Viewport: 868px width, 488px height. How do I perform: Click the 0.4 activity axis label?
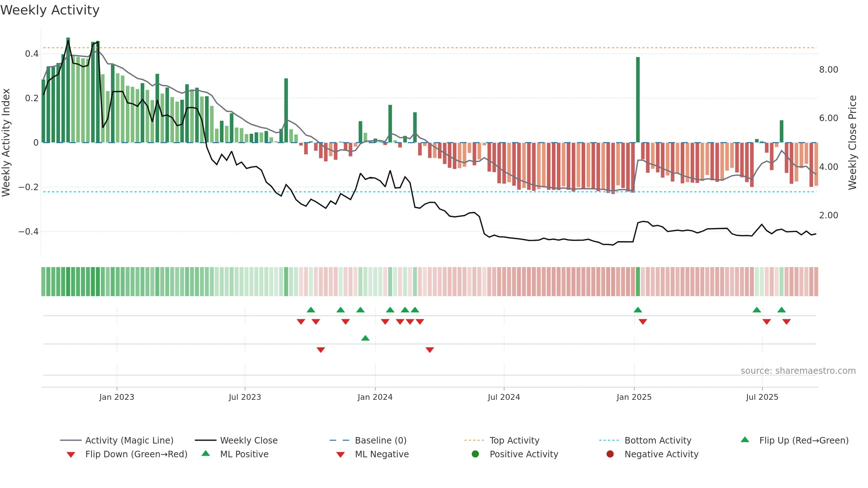click(x=32, y=54)
